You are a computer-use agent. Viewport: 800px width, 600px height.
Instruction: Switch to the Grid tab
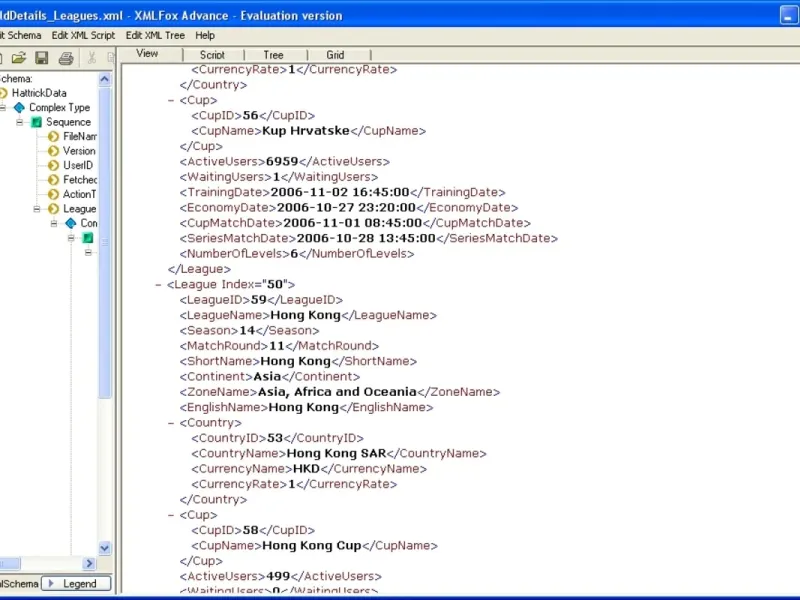(x=335, y=55)
